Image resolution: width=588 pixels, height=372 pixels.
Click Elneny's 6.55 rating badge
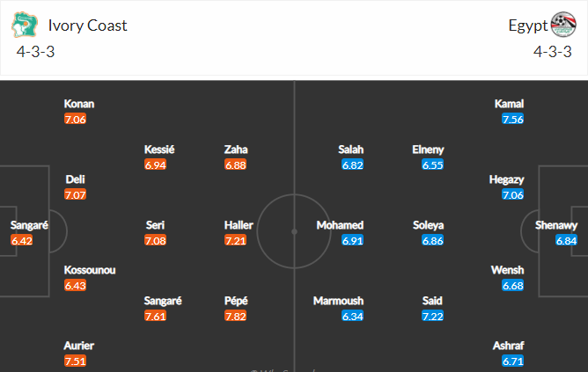coord(432,164)
